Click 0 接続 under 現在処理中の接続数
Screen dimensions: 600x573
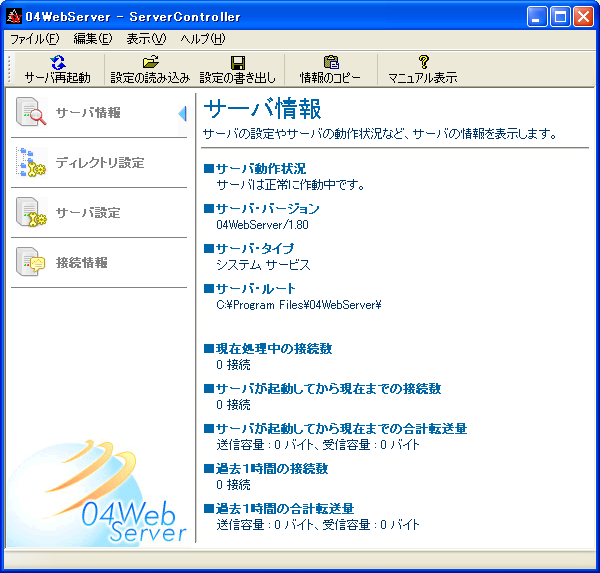(x=233, y=365)
